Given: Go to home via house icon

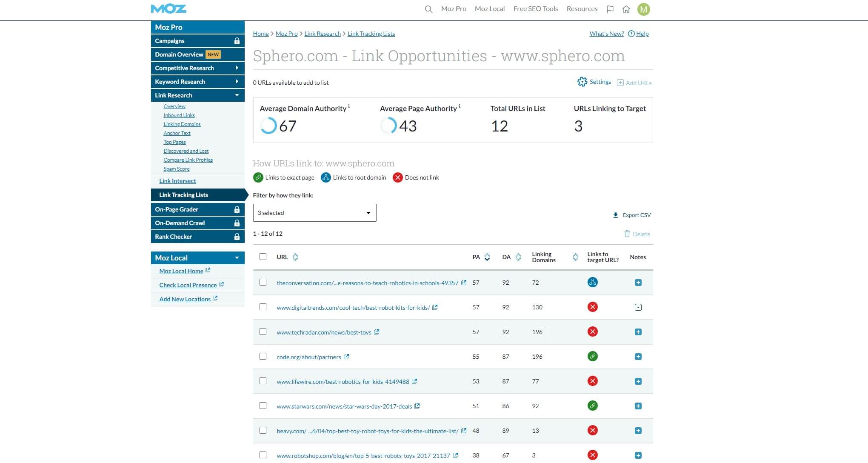Looking at the screenshot, I should click(626, 9).
